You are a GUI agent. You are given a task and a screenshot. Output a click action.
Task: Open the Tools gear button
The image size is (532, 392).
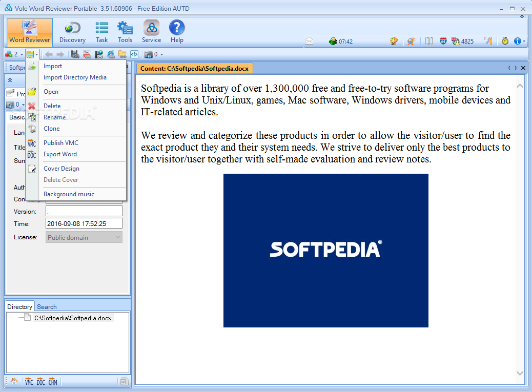coord(125,32)
